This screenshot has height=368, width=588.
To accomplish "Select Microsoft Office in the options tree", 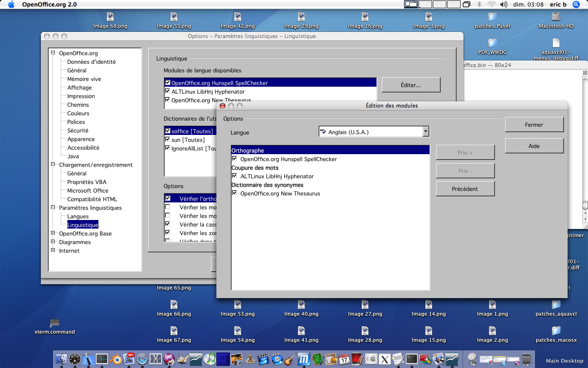I will 88,191.
